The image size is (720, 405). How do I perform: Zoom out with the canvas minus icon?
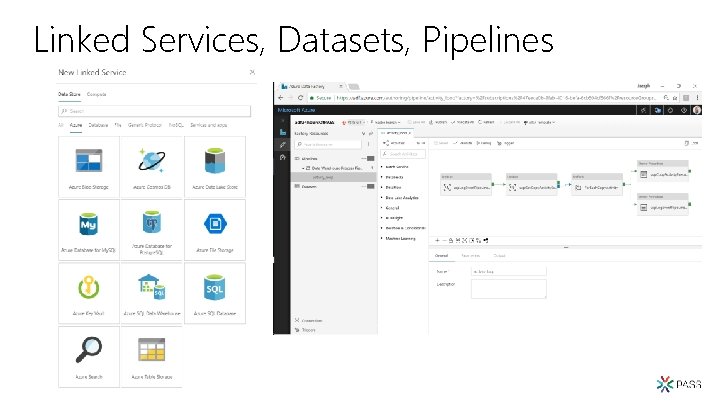coord(444,240)
